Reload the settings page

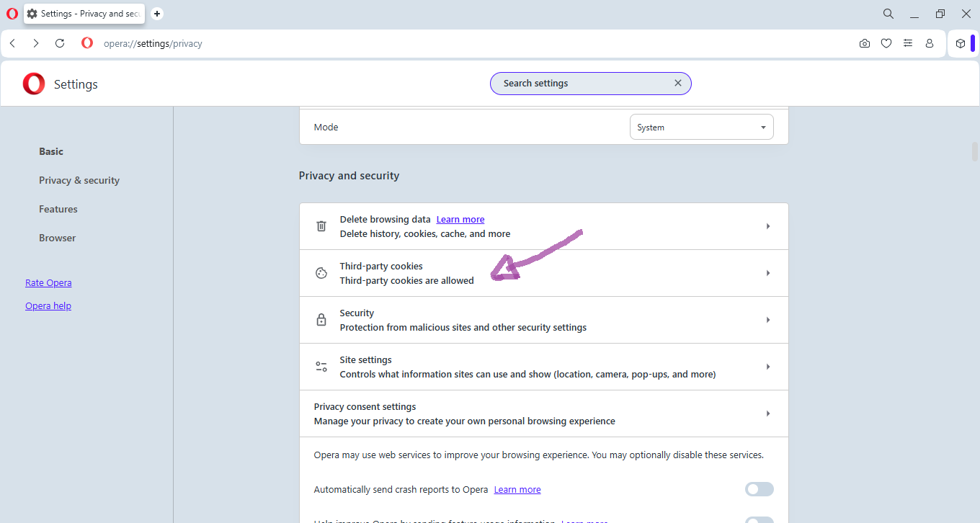point(60,43)
